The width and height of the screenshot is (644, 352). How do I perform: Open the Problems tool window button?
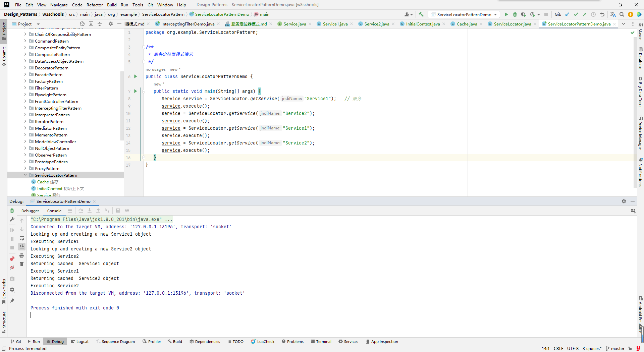[x=292, y=342]
